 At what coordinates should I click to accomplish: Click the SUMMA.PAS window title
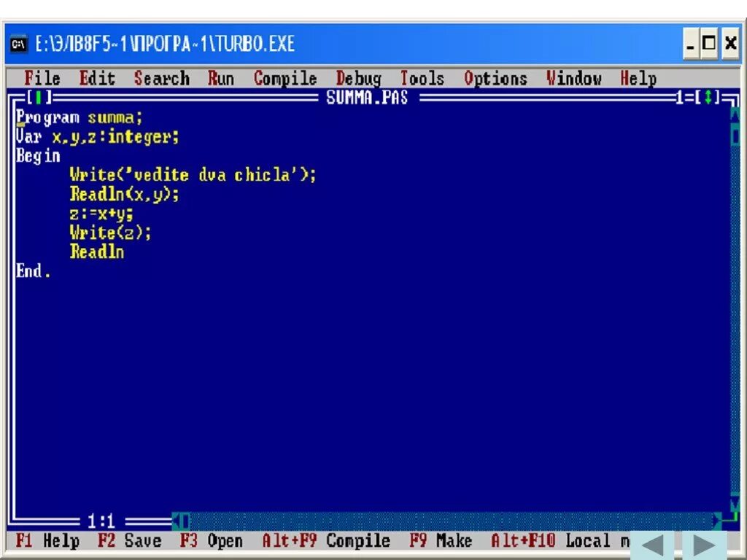coord(368,98)
